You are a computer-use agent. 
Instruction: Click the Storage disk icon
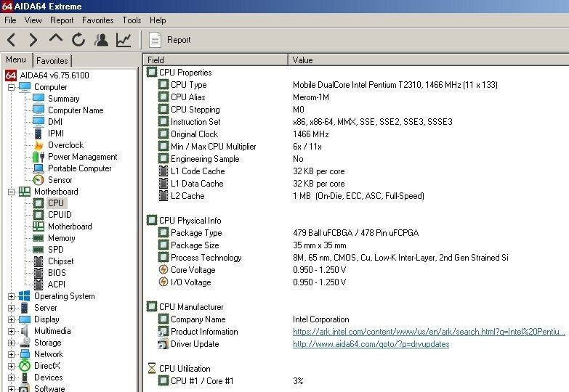(25, 343)
